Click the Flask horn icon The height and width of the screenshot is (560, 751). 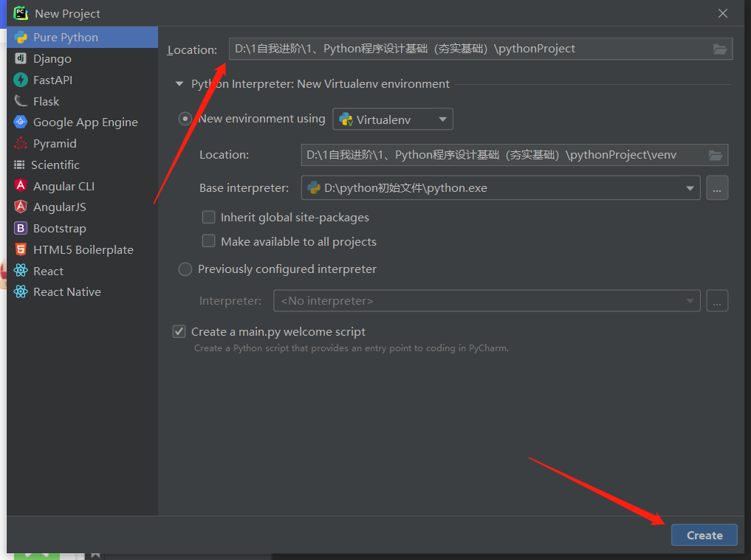(21, 100)
